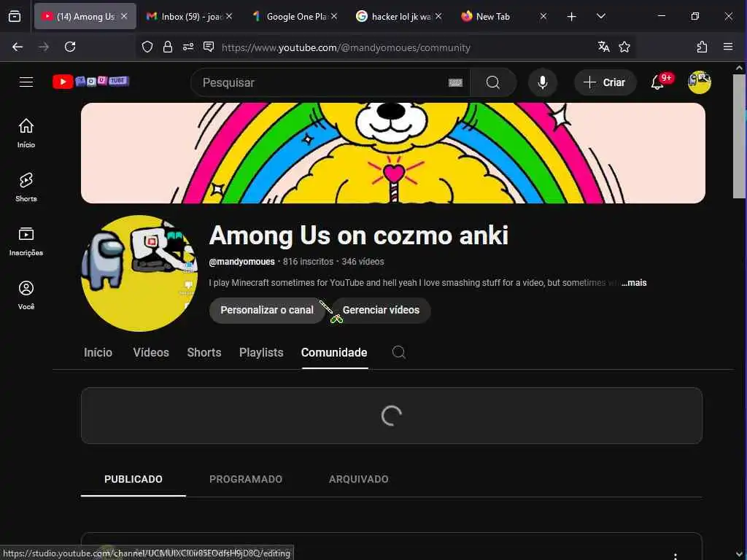The width and height of the screenshot is (747, 560).
Task: Click the scrollbar down arrow
Action: 739,554
